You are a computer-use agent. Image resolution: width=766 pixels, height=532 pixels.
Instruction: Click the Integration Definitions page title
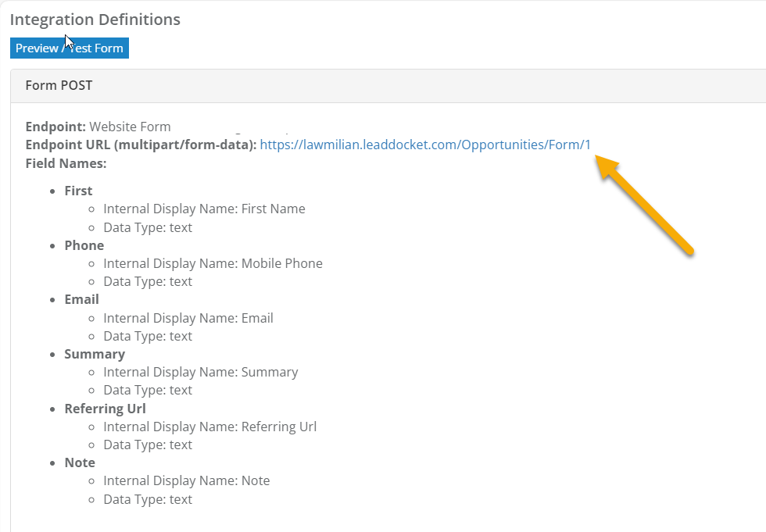click(x=95, y=20)
